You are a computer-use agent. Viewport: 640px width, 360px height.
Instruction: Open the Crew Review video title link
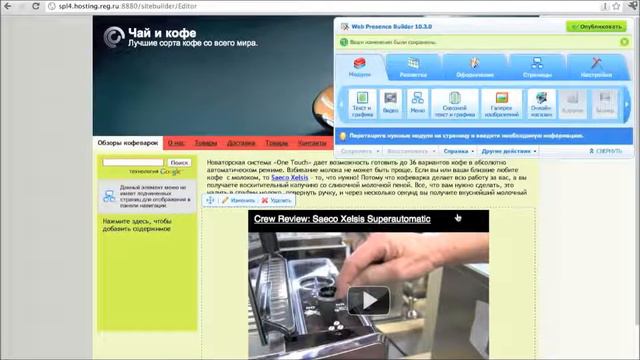pyautogui.click(x=342, y=219)
